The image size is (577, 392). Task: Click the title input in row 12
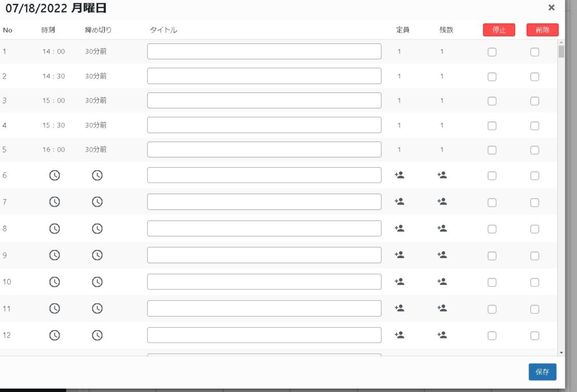pyautogui.click(x=264, y=335)
